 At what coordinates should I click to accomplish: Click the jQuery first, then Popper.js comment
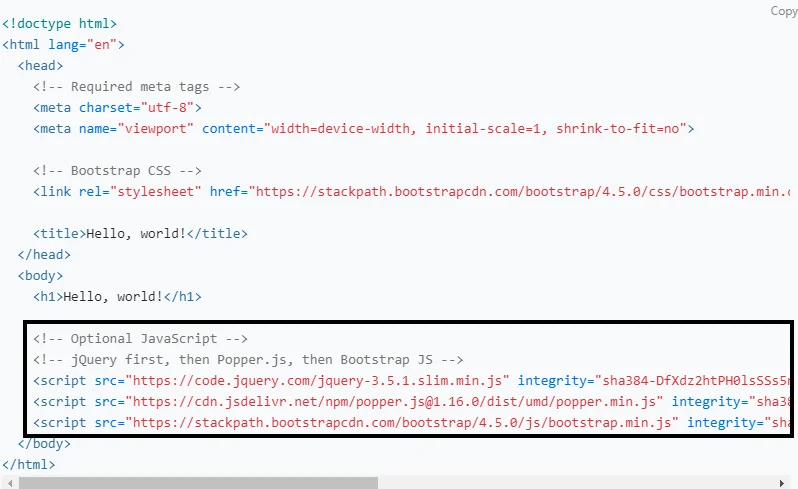tap(248, 360)
